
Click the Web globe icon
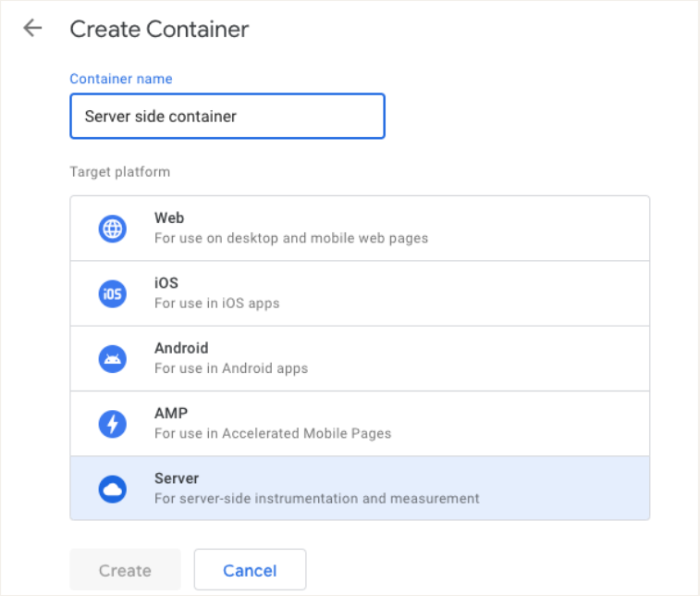point(113,229)
